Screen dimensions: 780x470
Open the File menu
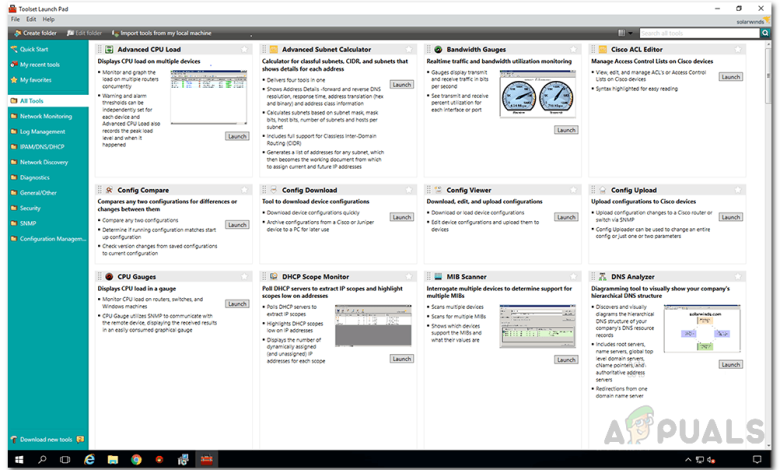pyautogui.click(x=15, y=19)
